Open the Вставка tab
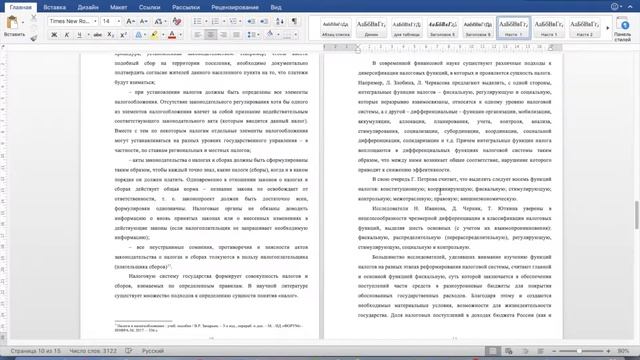The height and width of the screenshot is (360, 640). coord(55,7)
